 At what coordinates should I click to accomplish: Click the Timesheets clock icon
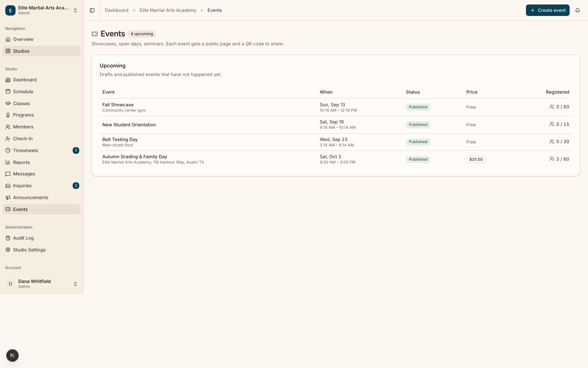(x=8, y=150)
